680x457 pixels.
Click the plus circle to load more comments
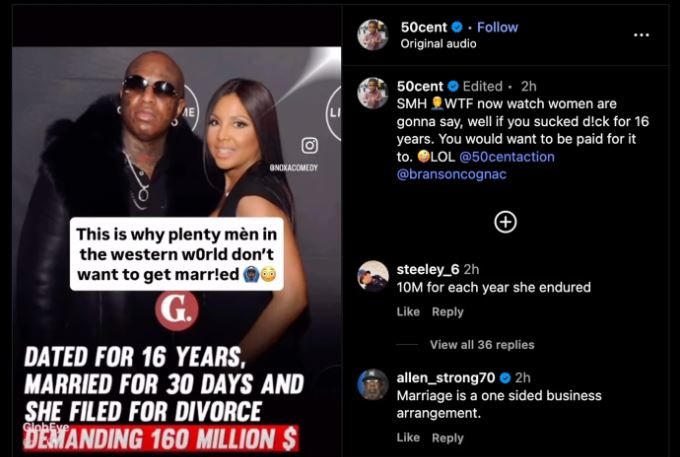click(x=505, y=222)
